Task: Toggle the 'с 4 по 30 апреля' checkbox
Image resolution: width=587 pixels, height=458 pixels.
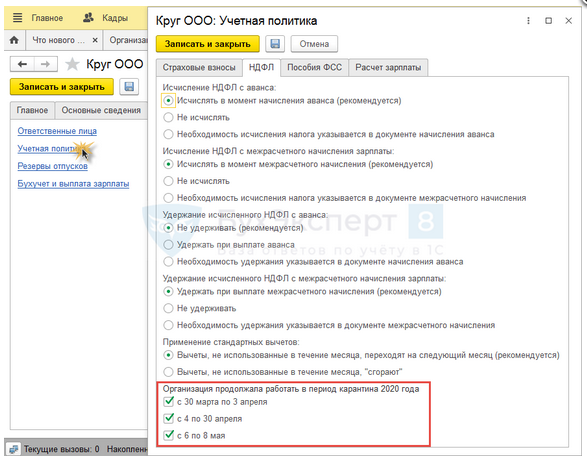Action: coord(168,418)
